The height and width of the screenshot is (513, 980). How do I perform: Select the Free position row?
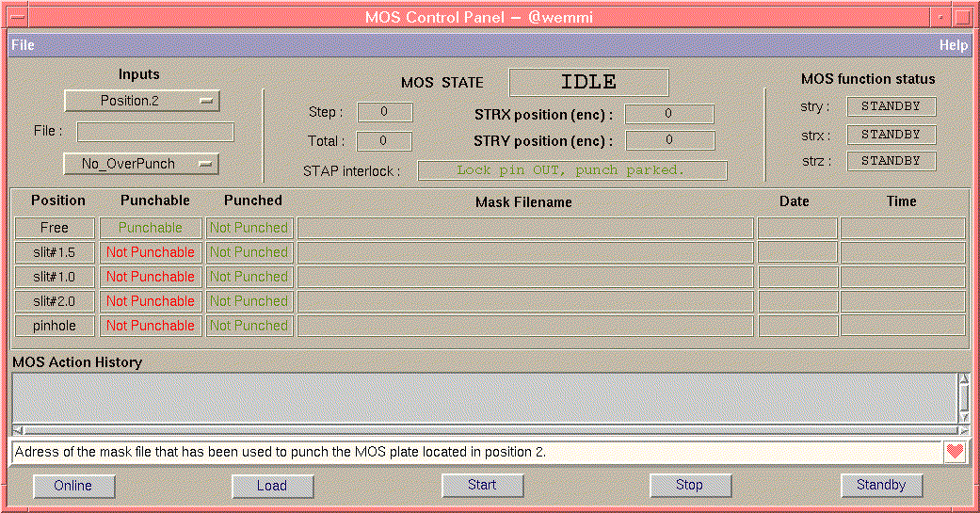[x=55, y=228]
